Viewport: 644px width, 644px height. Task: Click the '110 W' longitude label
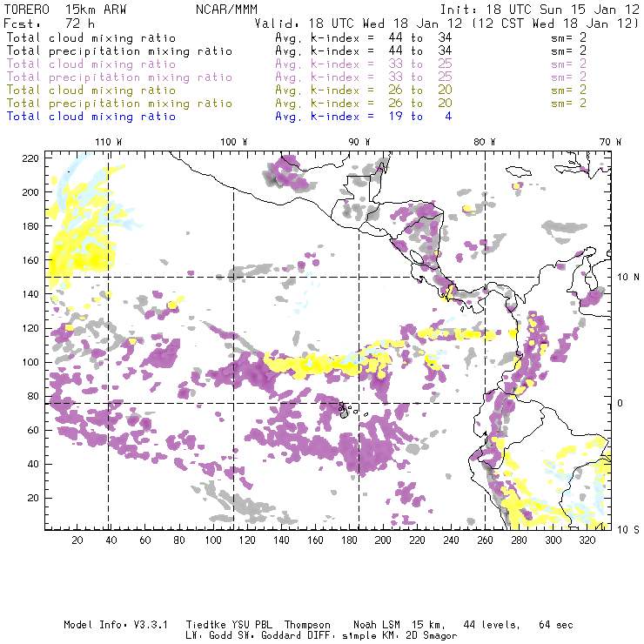point(109,142)
